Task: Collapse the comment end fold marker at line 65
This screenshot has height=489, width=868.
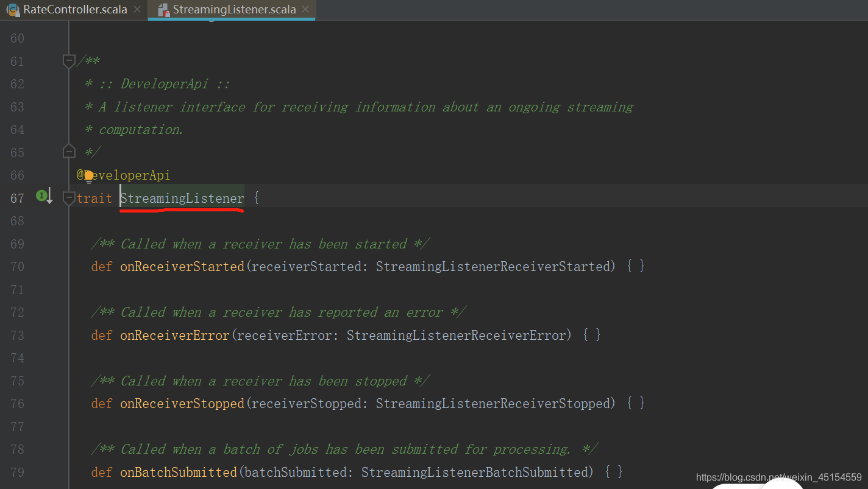Action: (x=69, y=152)
